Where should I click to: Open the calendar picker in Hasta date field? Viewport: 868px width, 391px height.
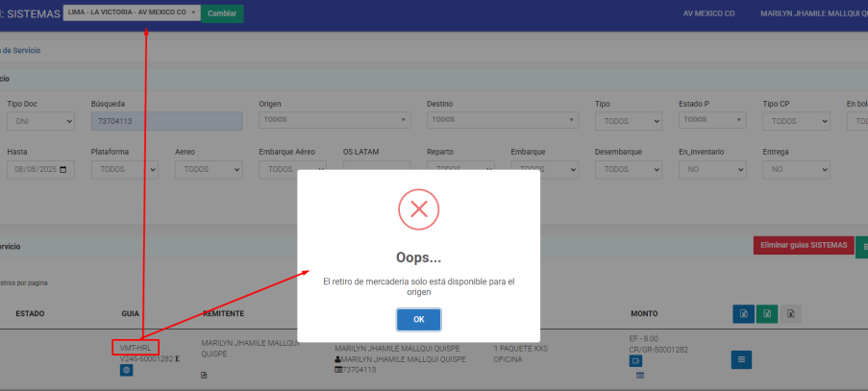(x=63, y=169)
